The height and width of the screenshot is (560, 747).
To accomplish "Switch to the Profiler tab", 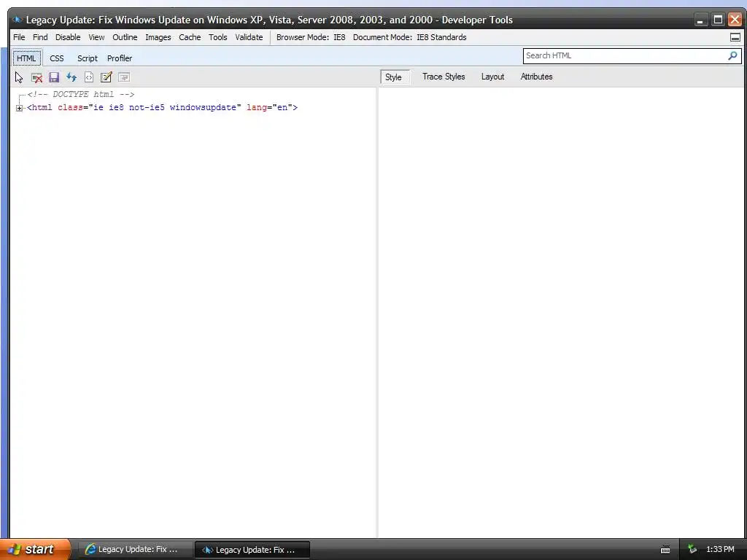I will click(120, 58).
